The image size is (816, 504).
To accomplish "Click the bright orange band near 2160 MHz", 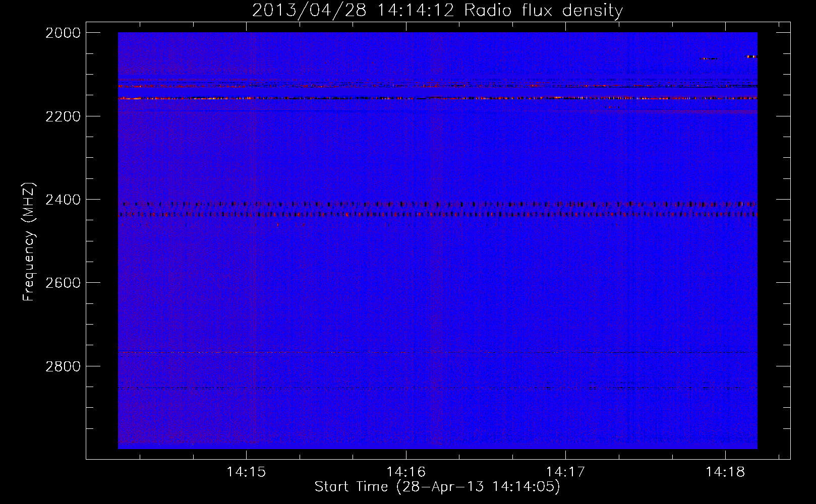I will 437,98.
